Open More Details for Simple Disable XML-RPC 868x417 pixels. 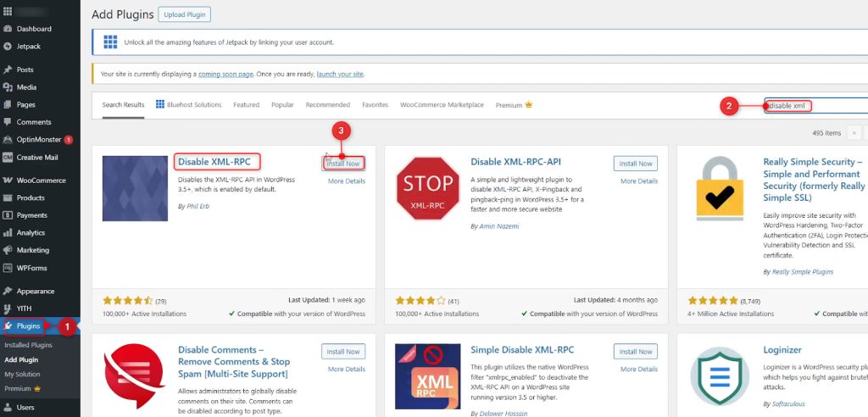point(639,369)
